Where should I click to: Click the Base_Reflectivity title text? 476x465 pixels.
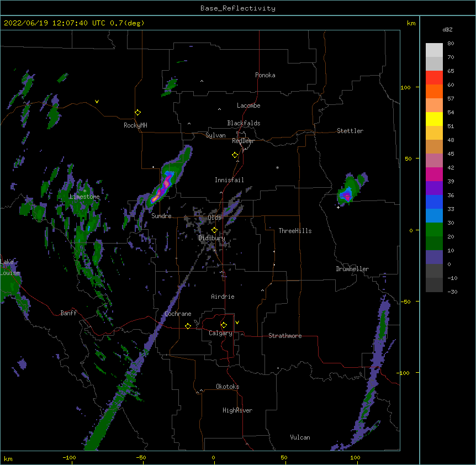(x=238, y=8)
